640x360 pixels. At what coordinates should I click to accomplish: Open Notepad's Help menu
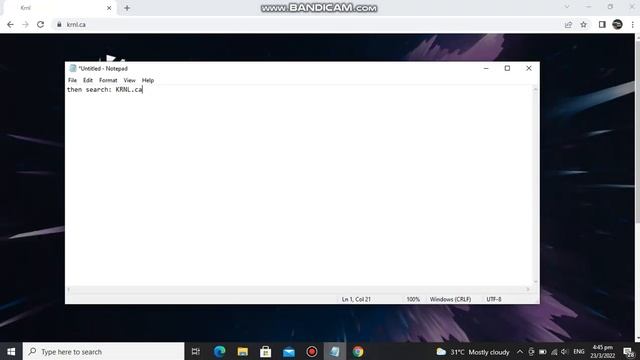(x=148, y=80)
